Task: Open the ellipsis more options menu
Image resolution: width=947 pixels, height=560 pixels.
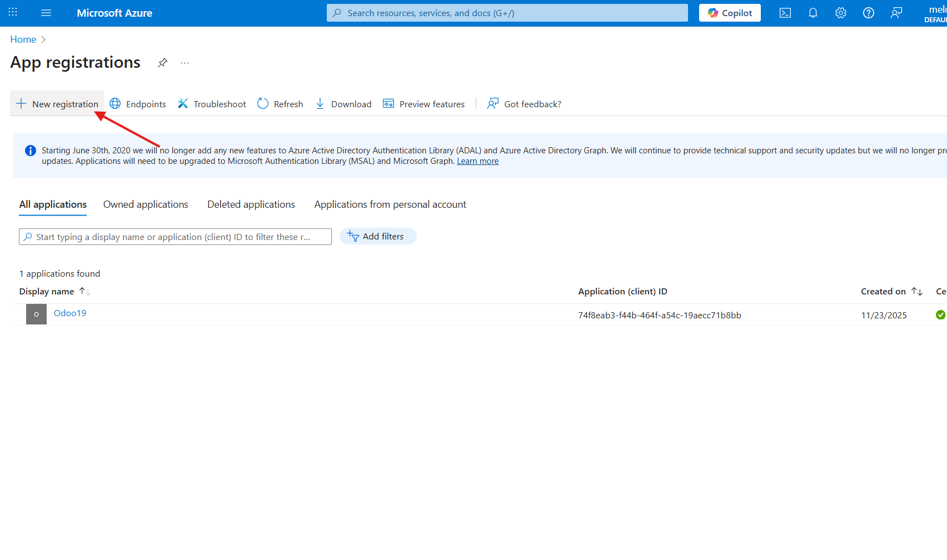Action: click(185, 63)
